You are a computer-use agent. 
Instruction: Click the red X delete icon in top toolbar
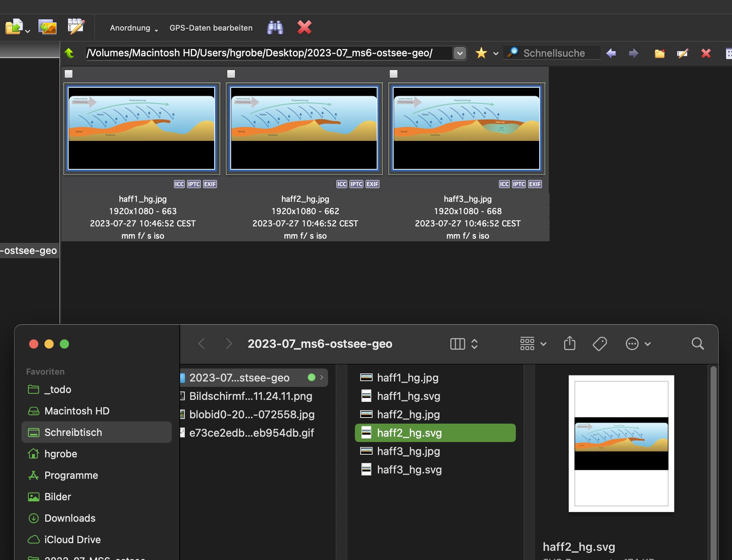pos(304,28)
